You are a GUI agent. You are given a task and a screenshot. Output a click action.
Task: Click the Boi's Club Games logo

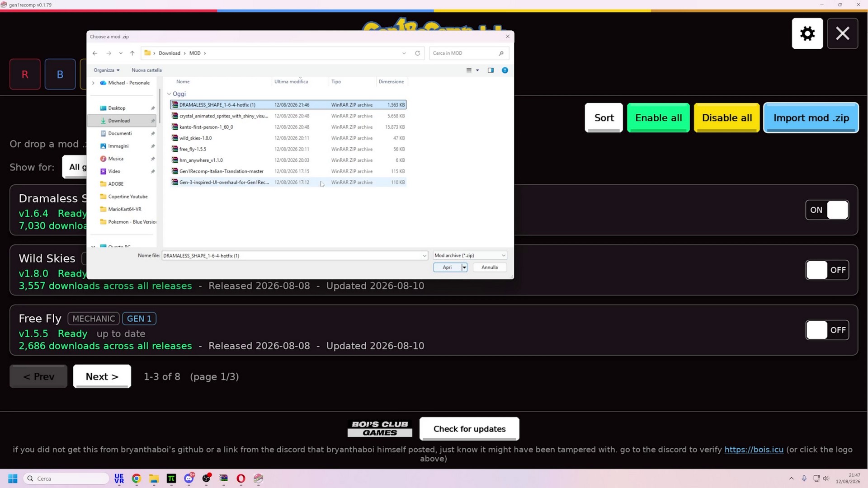pos(380,428)
